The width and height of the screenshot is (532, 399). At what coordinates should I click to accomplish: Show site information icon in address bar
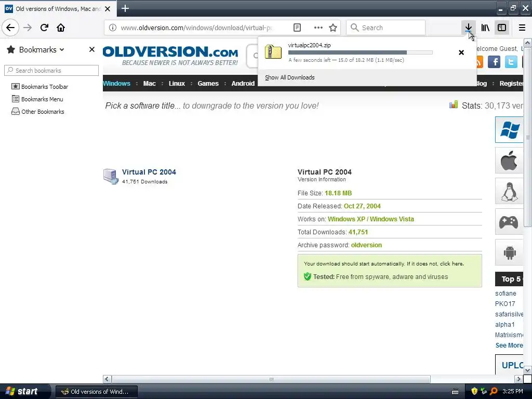tap(113, 28)
